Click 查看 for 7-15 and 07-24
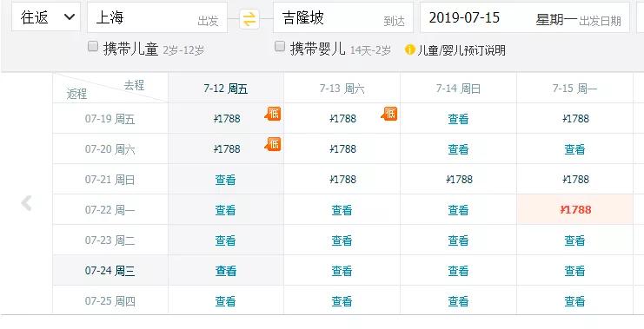 tap(574, 271)
